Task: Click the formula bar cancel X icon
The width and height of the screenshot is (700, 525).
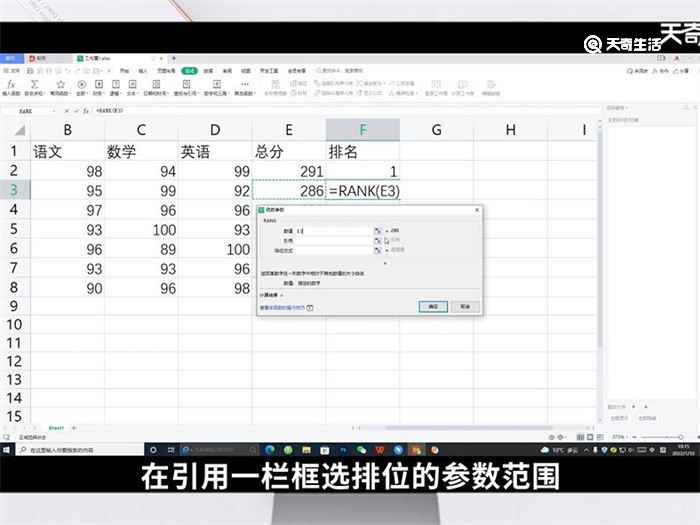Action: tap(66, 110)
